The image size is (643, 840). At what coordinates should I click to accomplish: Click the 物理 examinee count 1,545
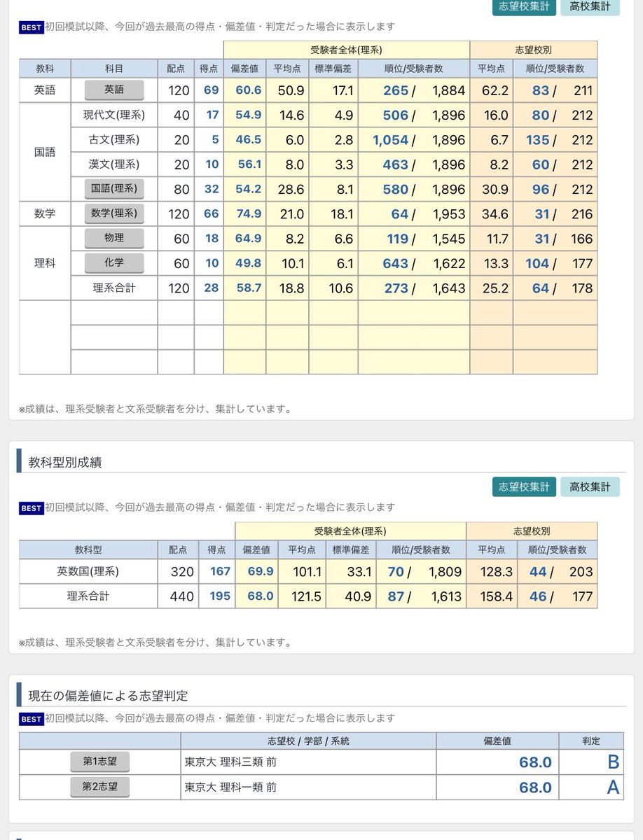coord(448,239)
